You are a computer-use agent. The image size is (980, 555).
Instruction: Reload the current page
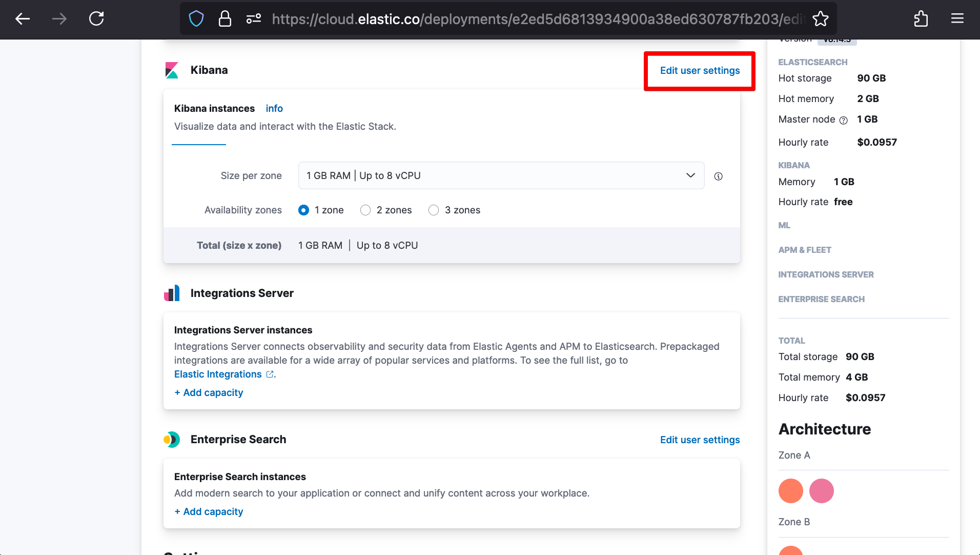tap(96, 19)
